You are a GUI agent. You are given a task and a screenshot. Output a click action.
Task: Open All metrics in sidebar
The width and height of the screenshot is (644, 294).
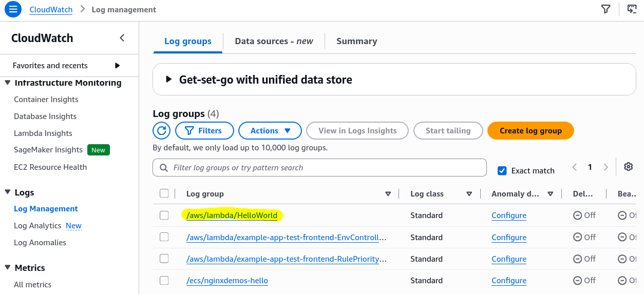pos(33,285)
